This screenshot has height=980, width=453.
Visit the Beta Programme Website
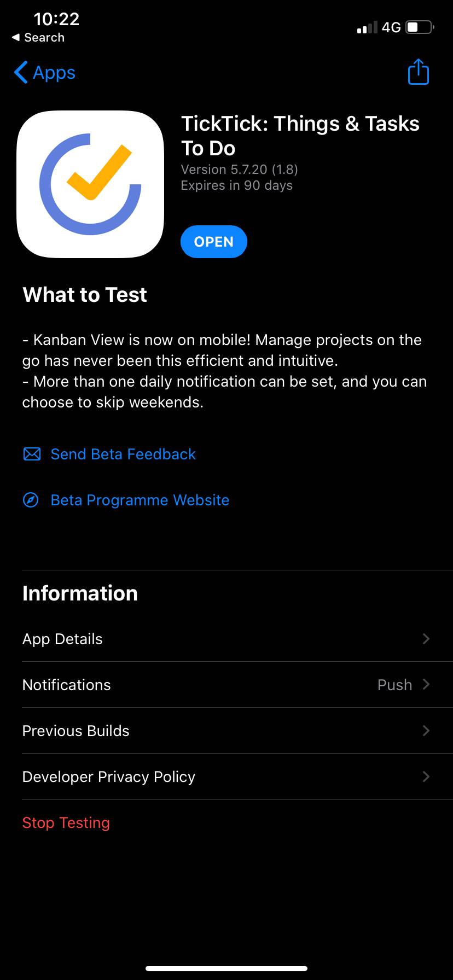140,499
